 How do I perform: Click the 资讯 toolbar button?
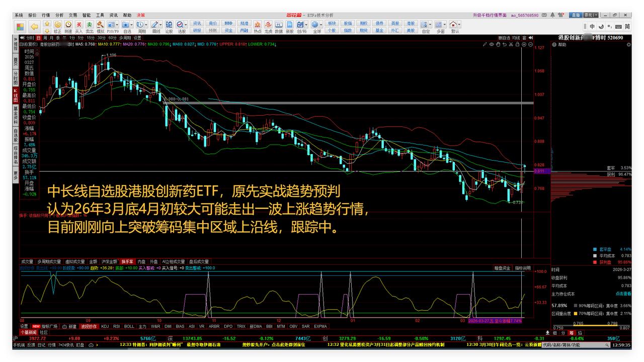tap(197, 23)
